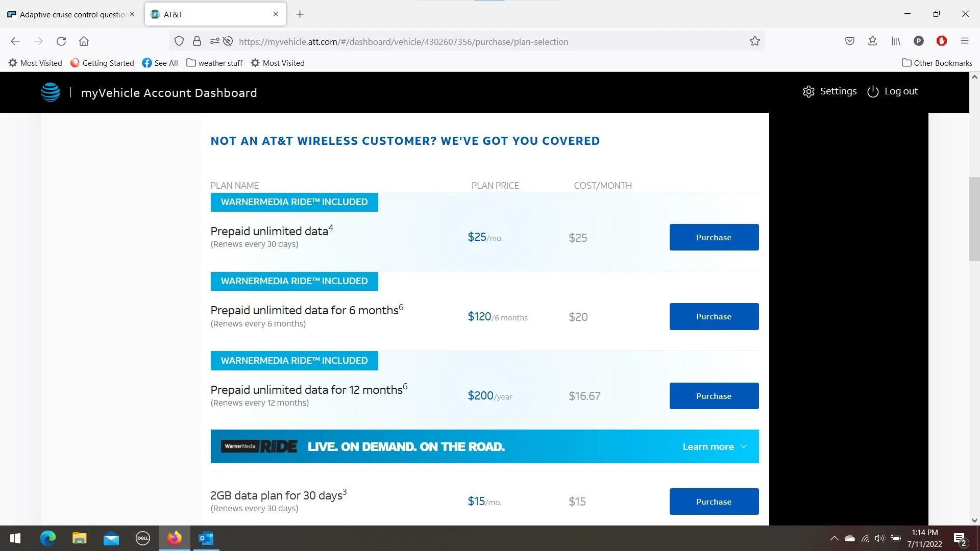Click the blocked autoplay permission icon

(228, 41)
